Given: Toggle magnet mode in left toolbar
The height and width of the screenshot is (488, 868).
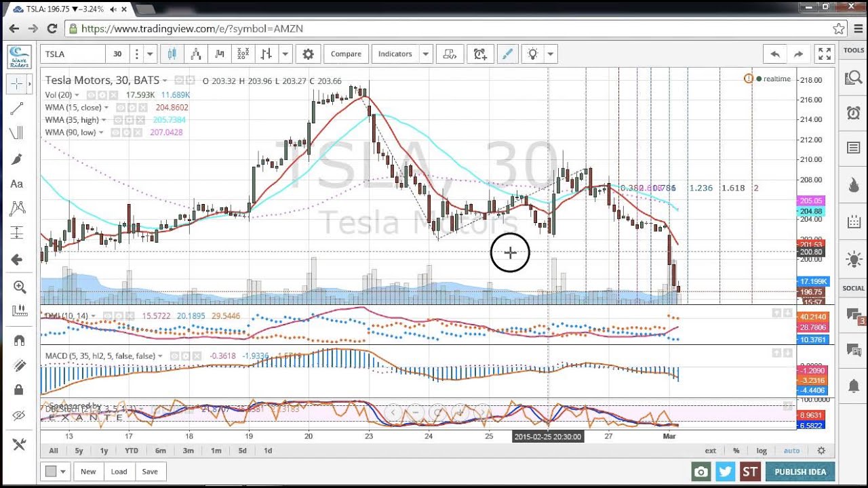Looking at the screenshot, I should [19, 340].
